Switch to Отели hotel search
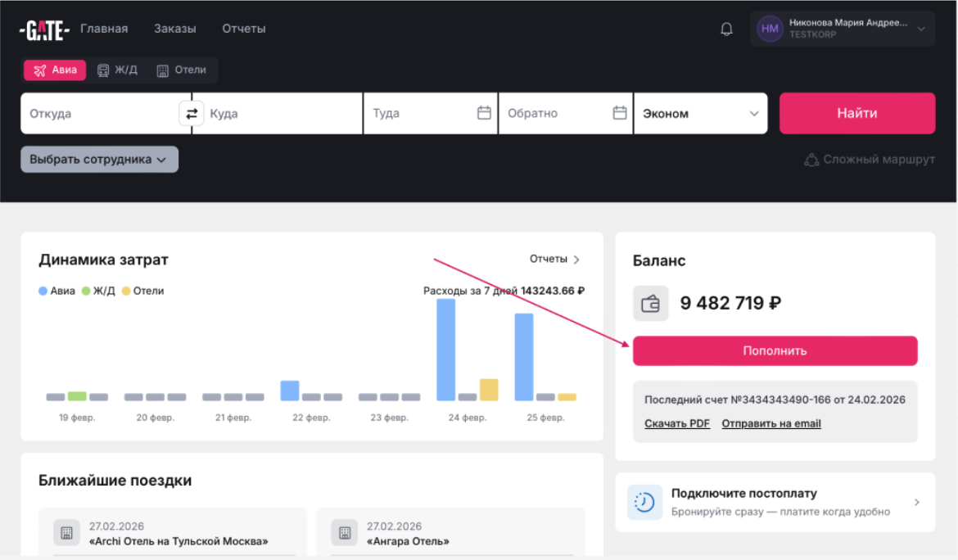 click(181, 70)
